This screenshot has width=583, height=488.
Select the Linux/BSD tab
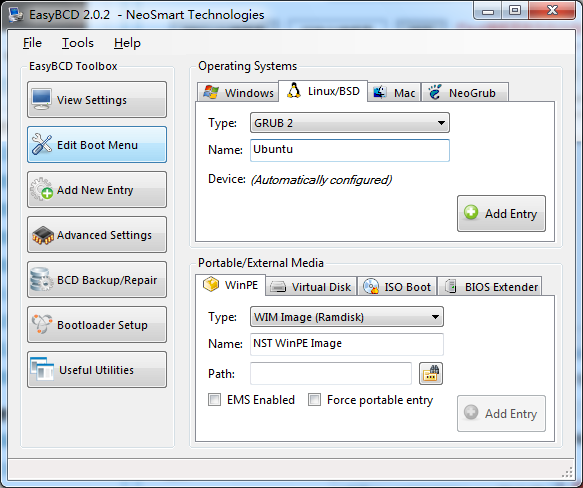tap(323, 91)
